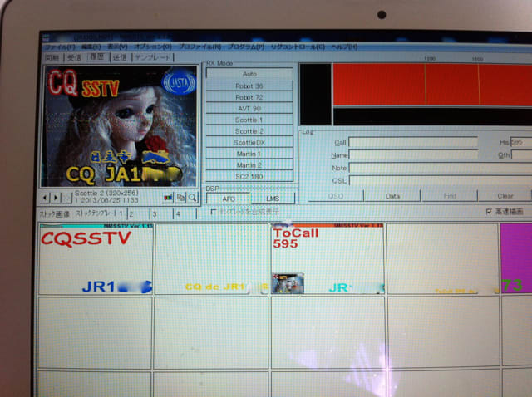Select the Auto RX mode

[x=249, y=74]
